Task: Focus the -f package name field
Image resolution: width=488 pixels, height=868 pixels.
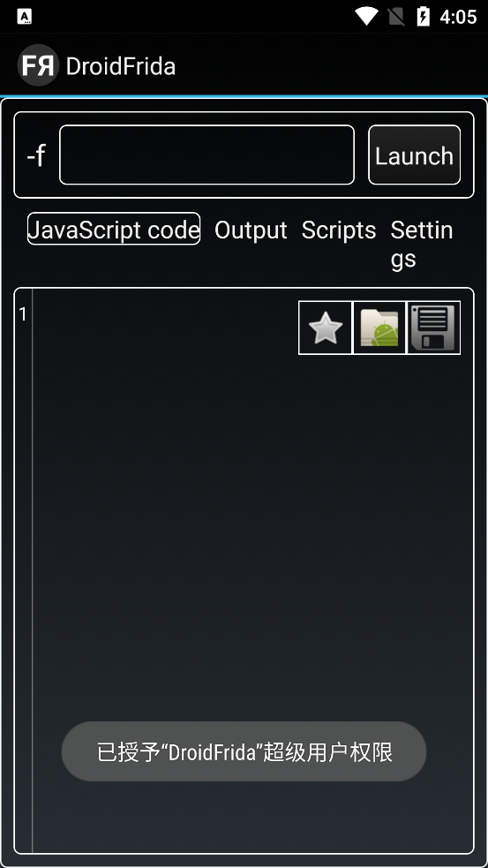Action: (x=206, y=155)
